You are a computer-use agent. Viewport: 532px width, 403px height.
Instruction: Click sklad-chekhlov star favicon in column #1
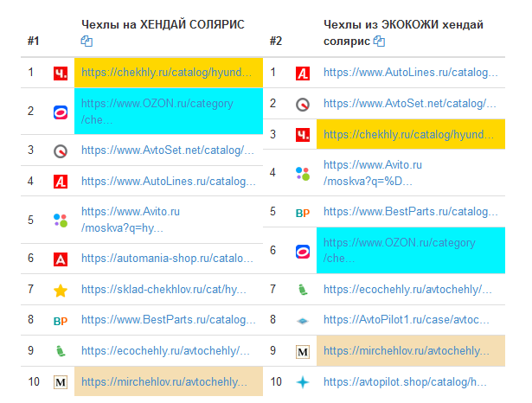pos(61,291)
